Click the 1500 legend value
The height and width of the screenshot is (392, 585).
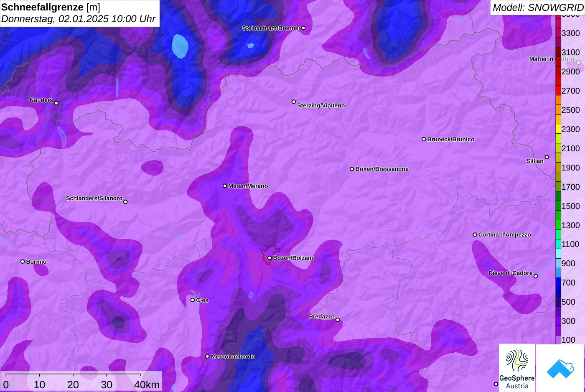[570, 206]
